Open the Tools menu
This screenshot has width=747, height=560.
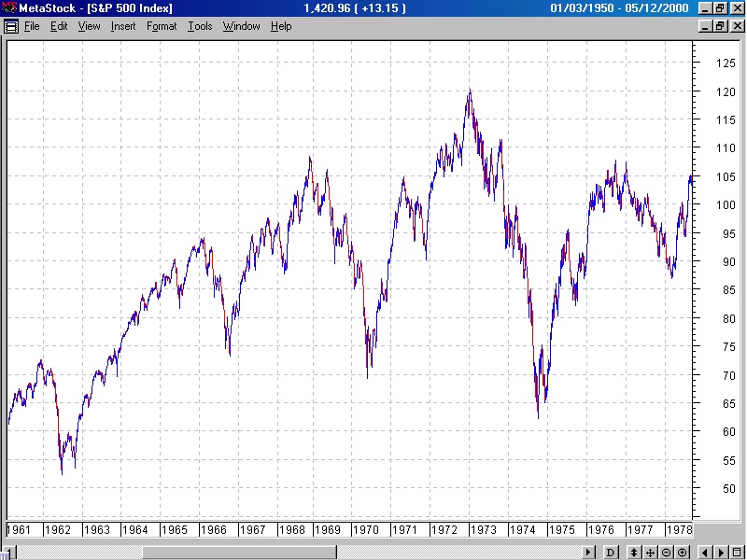coord(200,26)
